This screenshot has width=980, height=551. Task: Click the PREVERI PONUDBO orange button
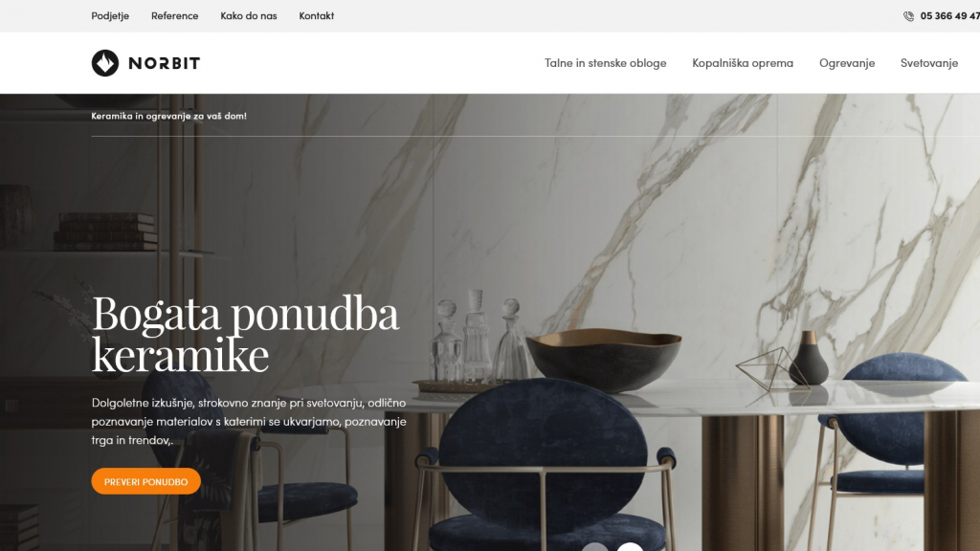(x=145, y=482)
